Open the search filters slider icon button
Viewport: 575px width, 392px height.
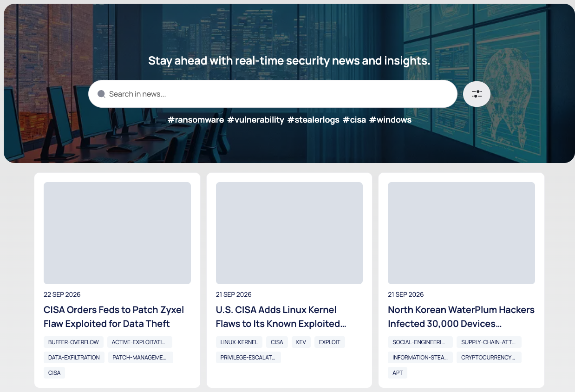pyautogui.click(x=477, y=94)
